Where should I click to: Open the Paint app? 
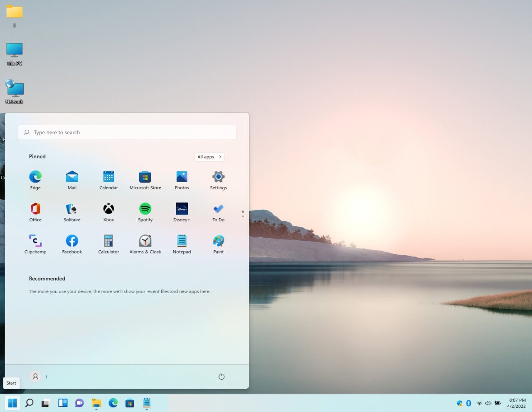coord(218,244)
